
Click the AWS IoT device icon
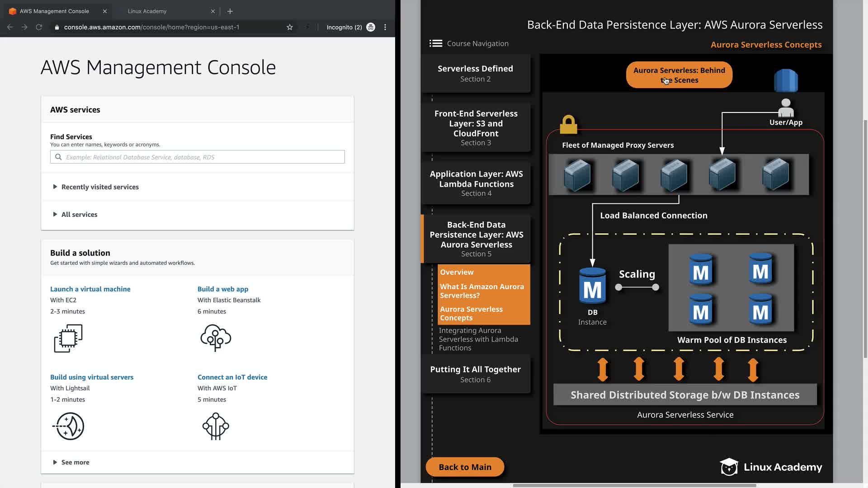(216, 426)
